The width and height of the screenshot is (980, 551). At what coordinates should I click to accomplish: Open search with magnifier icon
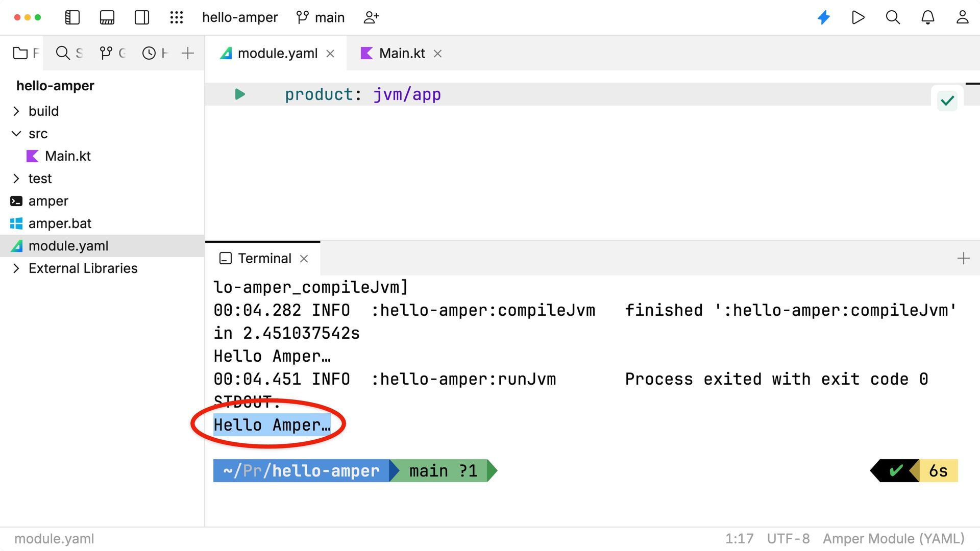pyautogui.click(x=893, y=17)
